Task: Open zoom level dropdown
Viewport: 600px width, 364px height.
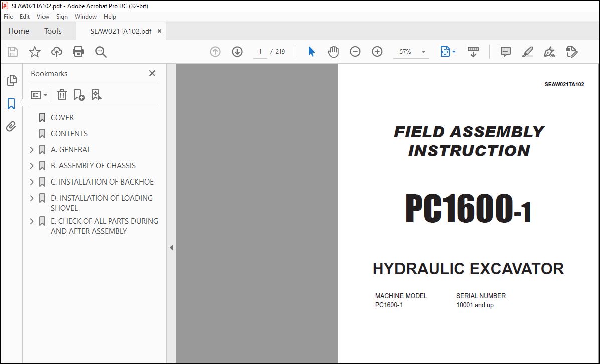Action: [423, 52]
